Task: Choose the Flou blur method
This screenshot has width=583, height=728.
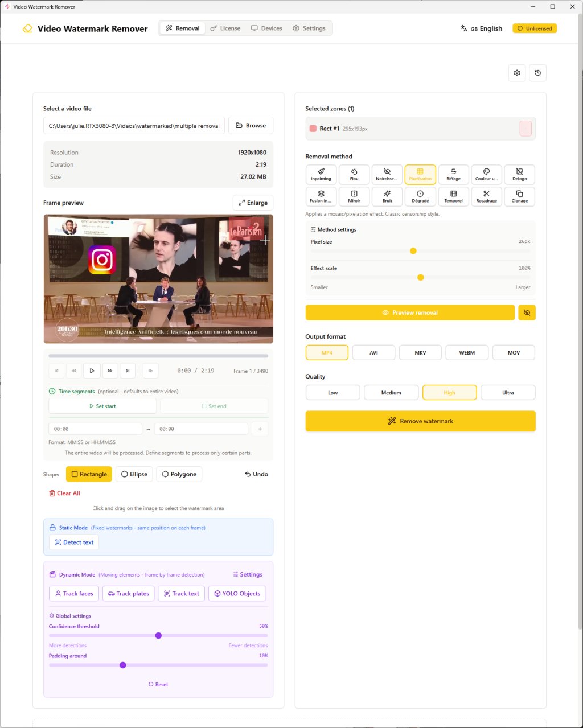Action: (354, 174)
